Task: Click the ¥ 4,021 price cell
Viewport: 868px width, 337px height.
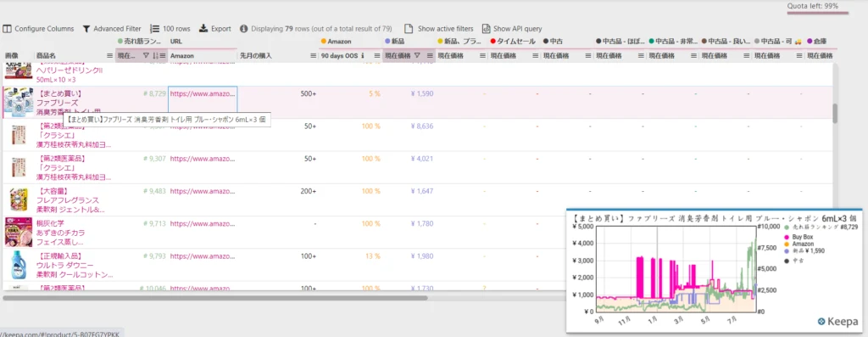Action: [x=422, y=159]
